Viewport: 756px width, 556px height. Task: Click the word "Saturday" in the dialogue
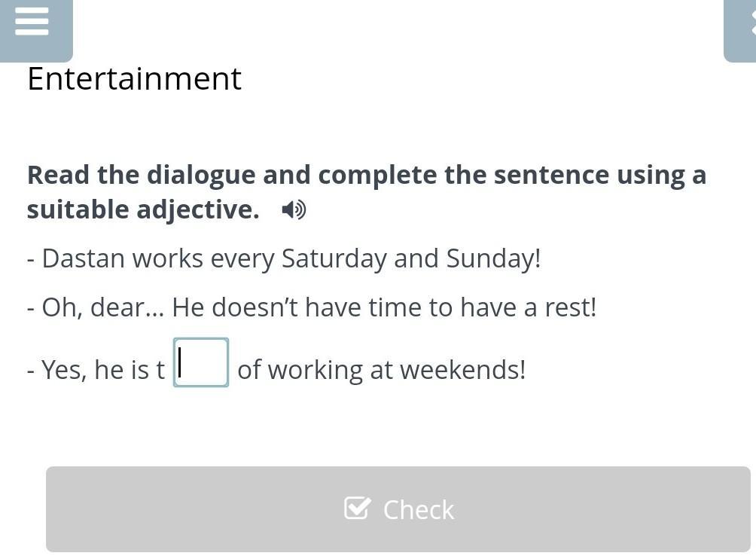click(x=334, y=258)
